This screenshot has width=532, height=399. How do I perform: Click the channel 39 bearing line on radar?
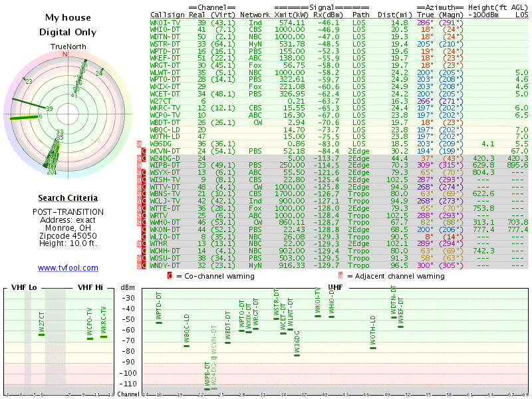pyautogui.click(x=29, y=104)
